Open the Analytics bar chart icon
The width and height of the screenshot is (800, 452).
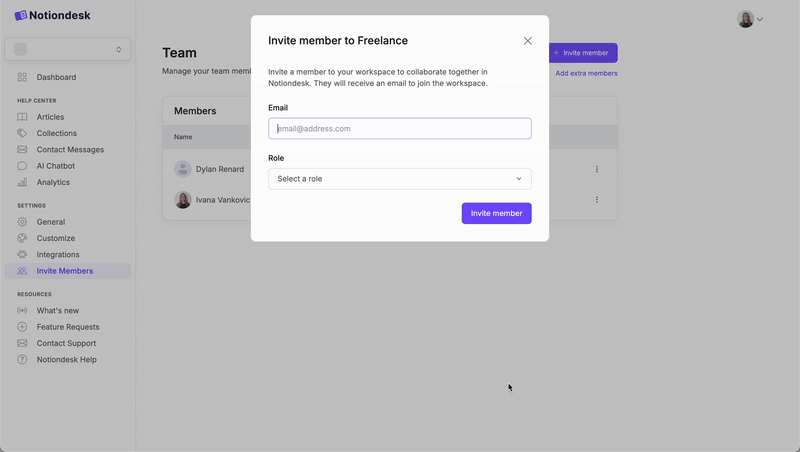22,182
